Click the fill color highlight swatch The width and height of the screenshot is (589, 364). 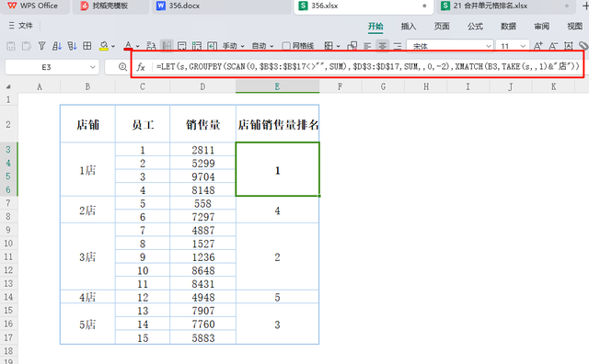tap(104, 46)
